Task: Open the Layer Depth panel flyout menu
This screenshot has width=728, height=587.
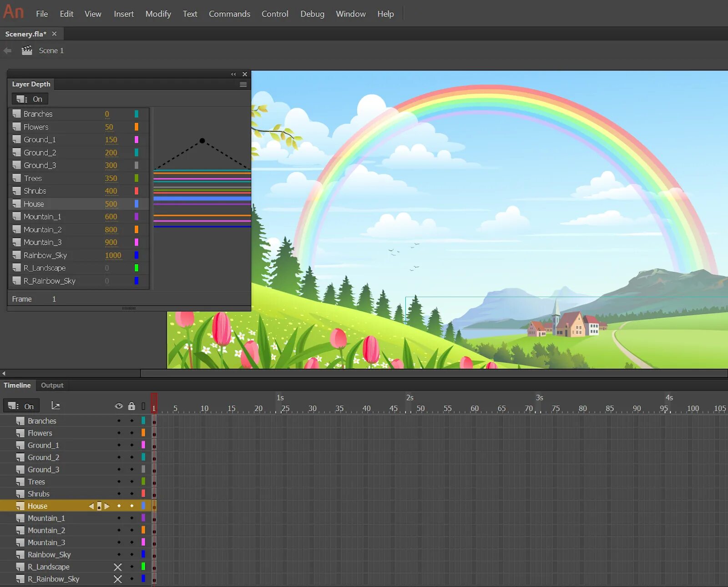Action: tap(243, 84)
